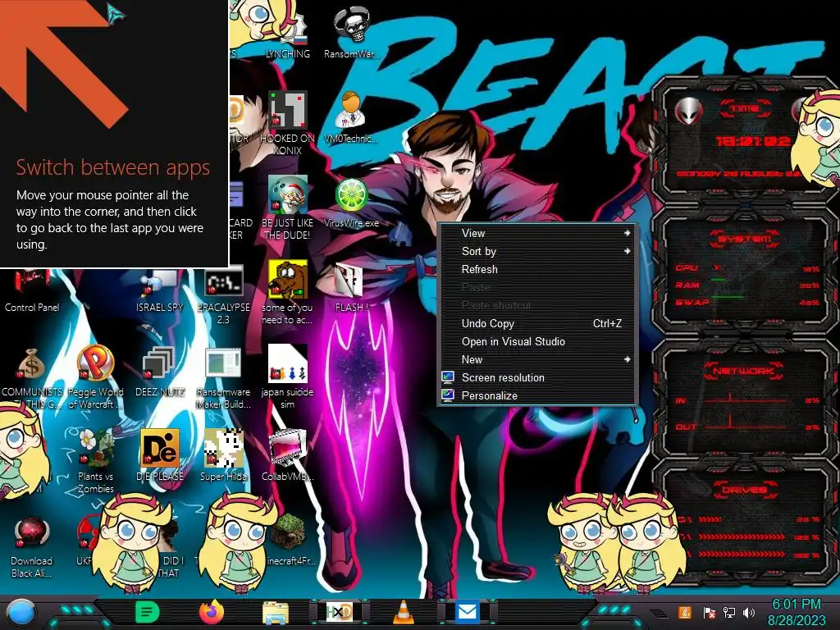
Task: Open Peggle World of Warcraft icon
Action: pyautogui.click(x=95, y=377)
